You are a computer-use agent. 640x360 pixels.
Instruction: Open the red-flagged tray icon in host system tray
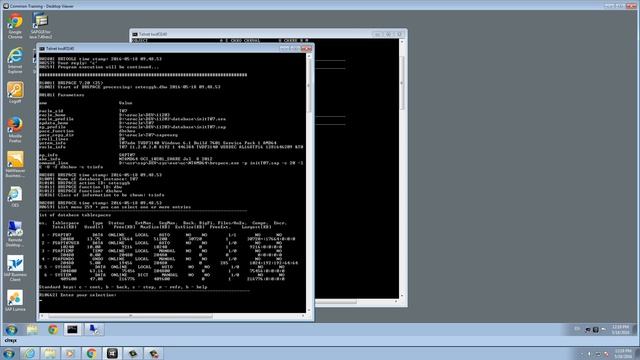[x=607, y=354]
